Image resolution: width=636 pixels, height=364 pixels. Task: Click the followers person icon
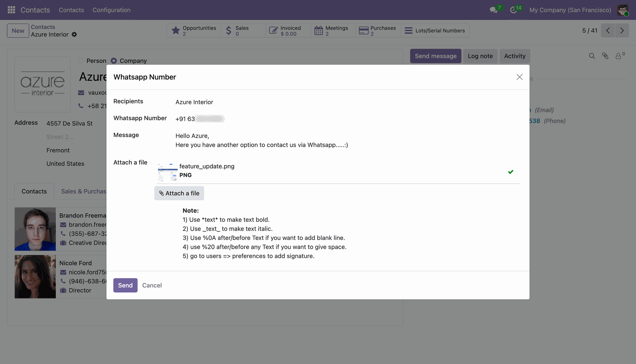tap(618, 56)
